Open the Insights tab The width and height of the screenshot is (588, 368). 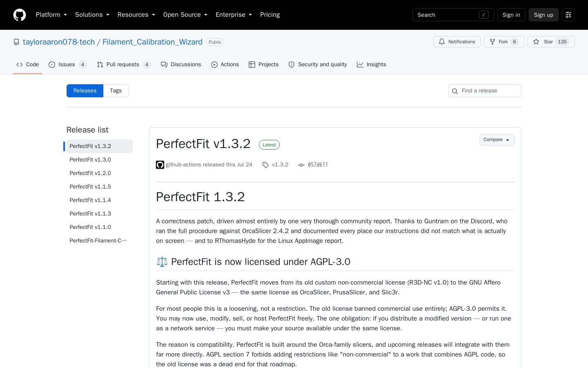[x=372, y=65]
